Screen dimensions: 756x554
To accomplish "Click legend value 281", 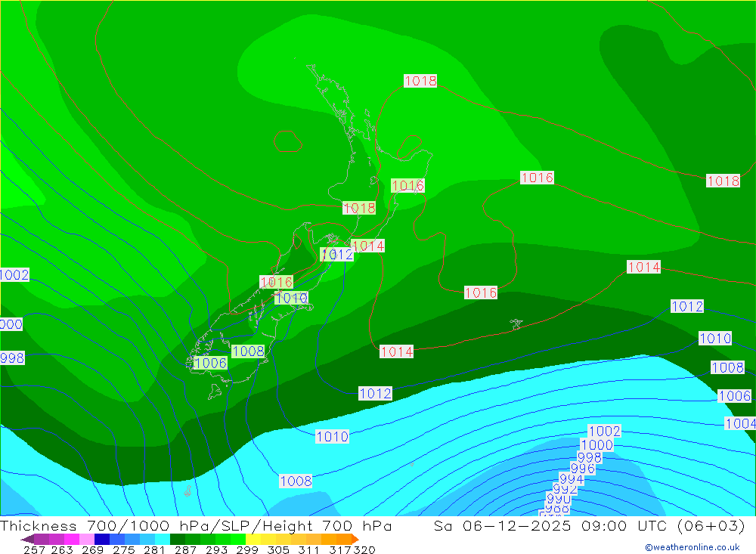I will point(154,549).
